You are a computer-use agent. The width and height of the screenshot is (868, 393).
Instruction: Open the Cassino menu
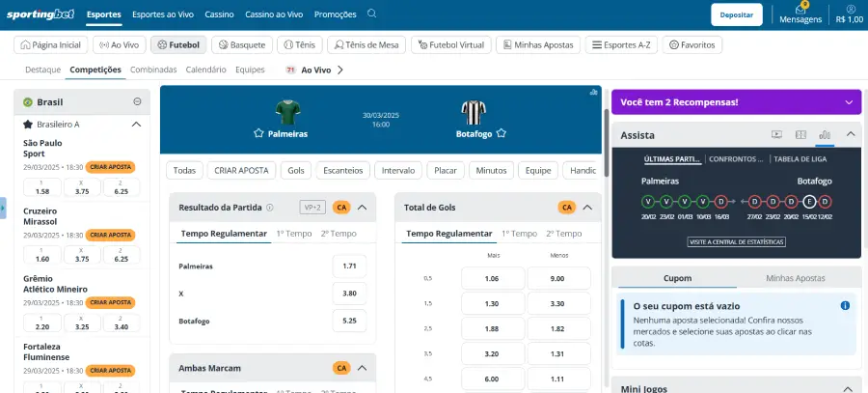pos(219,14)
